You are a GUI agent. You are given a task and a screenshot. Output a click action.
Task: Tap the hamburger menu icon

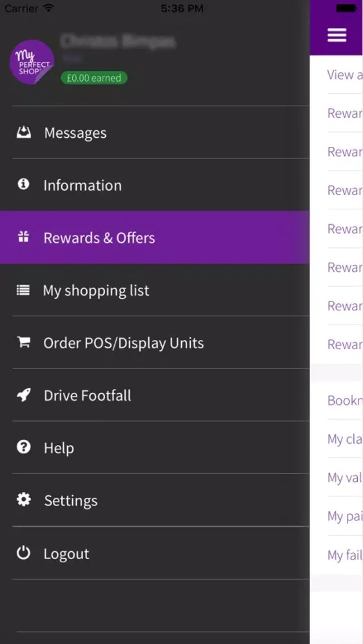(337, 35)
